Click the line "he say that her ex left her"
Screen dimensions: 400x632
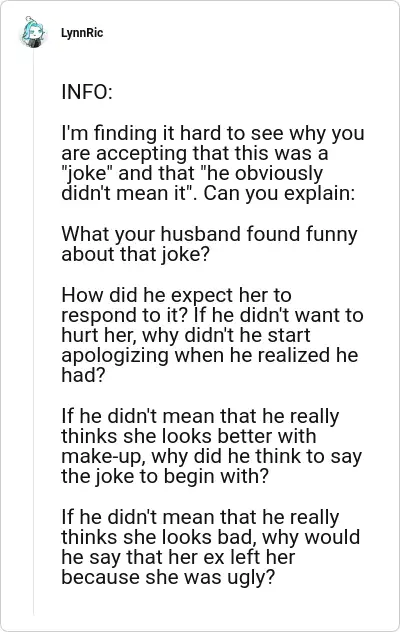pyautogui.click(x=178, y=557)
